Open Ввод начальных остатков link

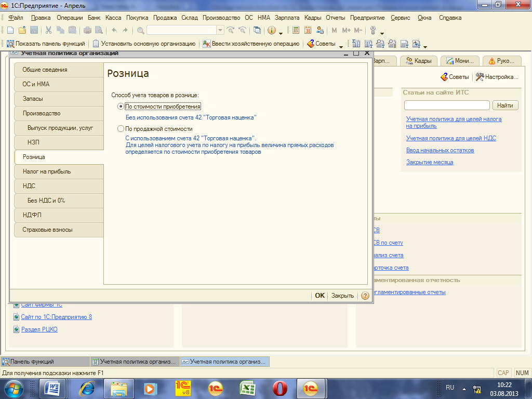(x=440, y=150)
